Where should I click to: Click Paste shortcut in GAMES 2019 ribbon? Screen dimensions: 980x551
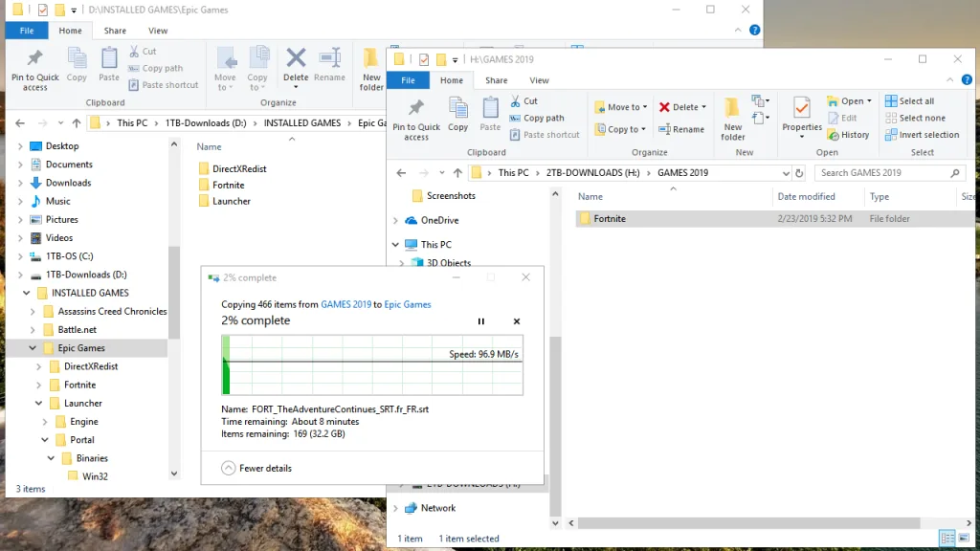click(x=545, y=135)
